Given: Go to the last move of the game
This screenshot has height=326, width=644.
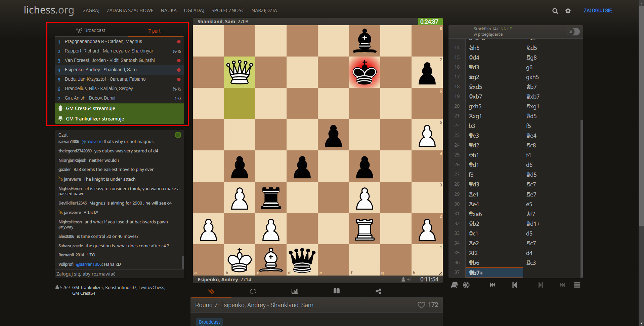Looking at the screenshot, I should [562, 285].
